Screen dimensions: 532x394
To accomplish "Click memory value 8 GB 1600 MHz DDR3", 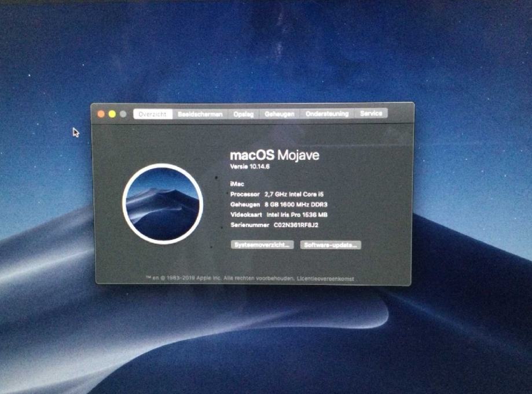I will (296, 205).
